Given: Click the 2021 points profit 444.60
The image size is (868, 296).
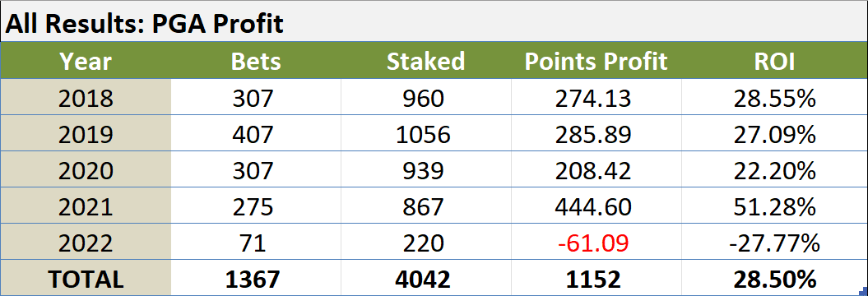Looking at the screenshot, I should click(x=596, y=206).
